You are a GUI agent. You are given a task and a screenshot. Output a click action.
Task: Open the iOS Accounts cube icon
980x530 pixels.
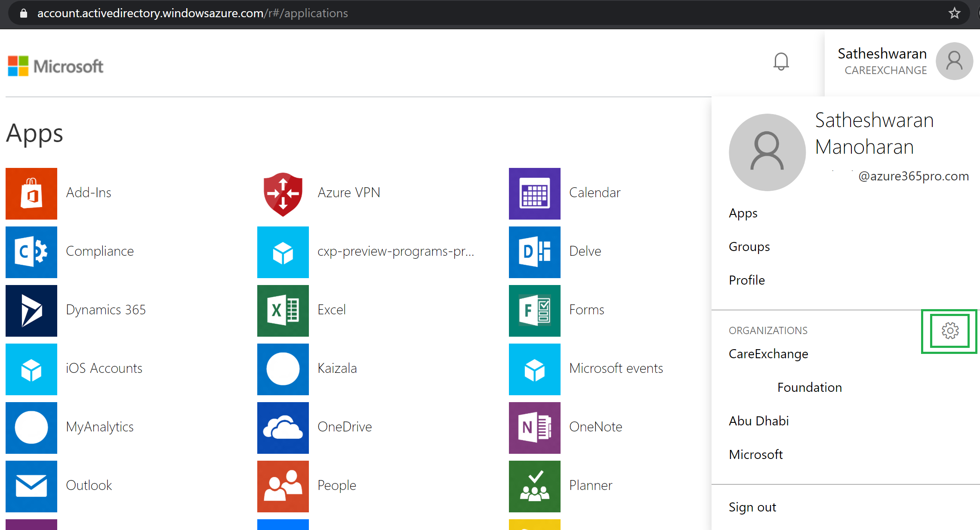pyautogui.click(x=31, y=369)
